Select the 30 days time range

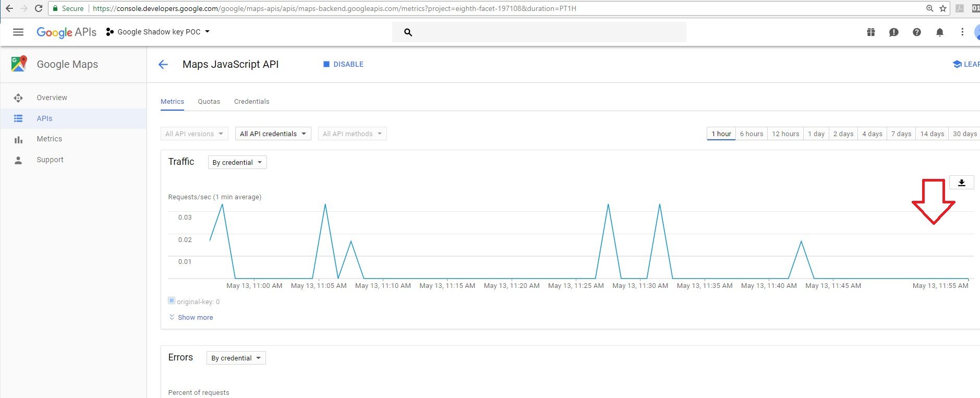pos(964,134)
